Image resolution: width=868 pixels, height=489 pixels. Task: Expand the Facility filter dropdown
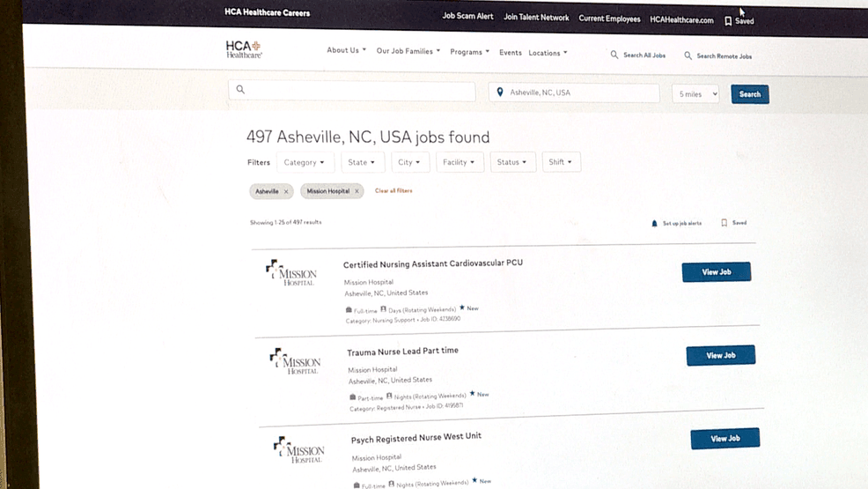click(x=460, y=162)
